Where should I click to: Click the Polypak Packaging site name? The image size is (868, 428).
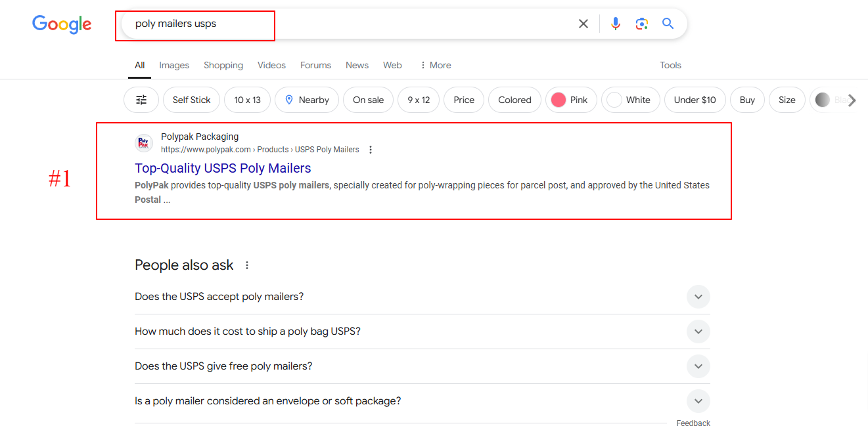point(200,137)
